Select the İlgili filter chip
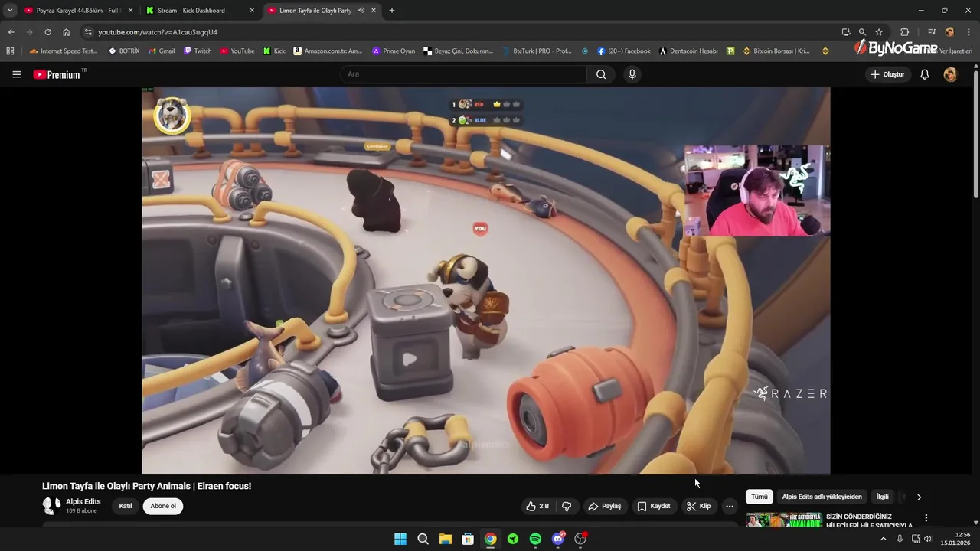 click(x=882, y=497)
